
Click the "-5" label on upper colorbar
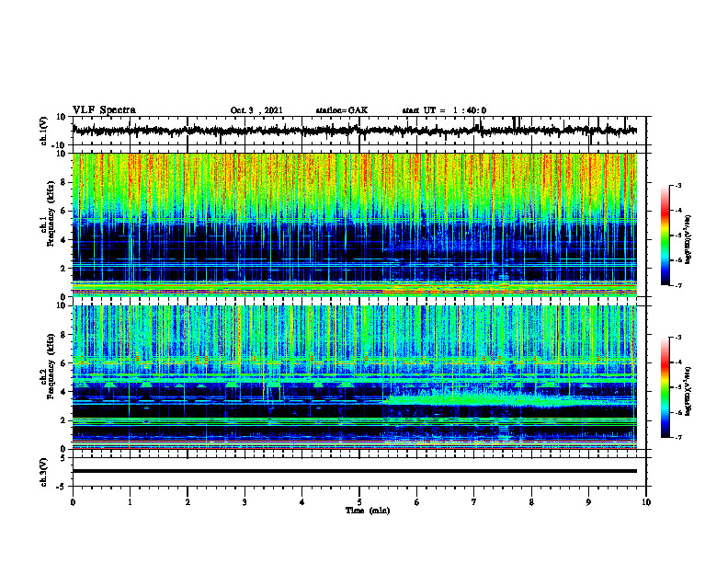click(x=678, y=236)
